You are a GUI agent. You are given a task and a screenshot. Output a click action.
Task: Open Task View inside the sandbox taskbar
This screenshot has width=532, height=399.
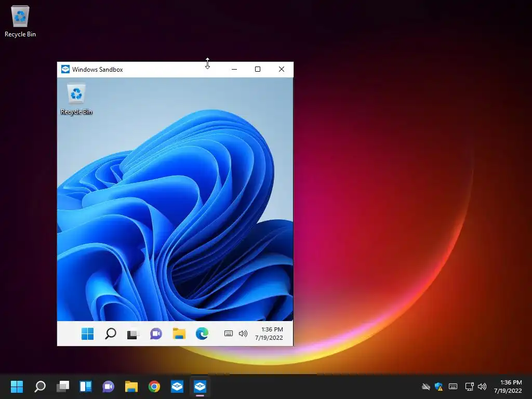tap(133, 334)
